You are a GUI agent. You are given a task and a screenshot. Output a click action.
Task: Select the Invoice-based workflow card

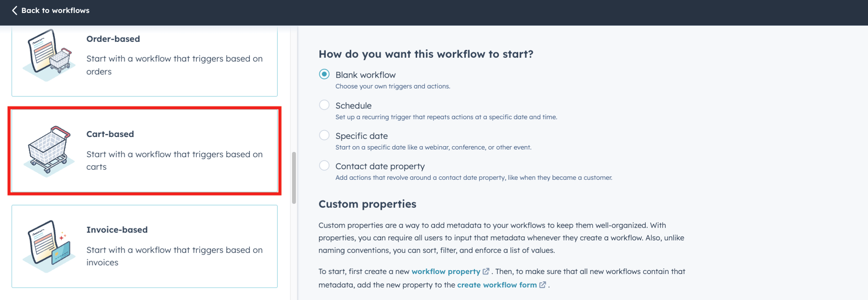[x=144, y=246]
